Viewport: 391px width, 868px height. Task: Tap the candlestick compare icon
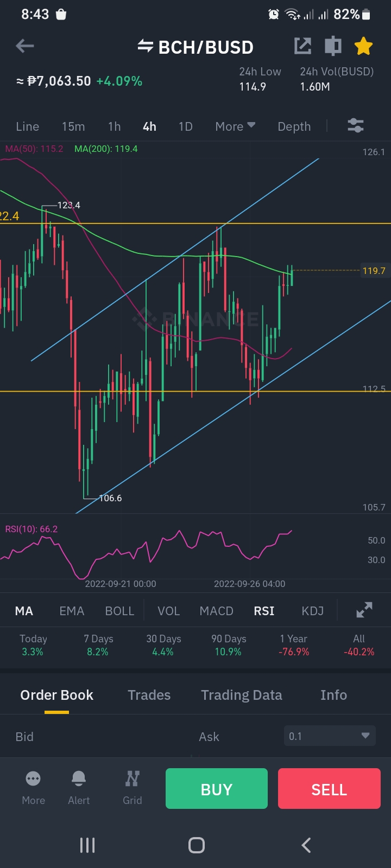333,46
